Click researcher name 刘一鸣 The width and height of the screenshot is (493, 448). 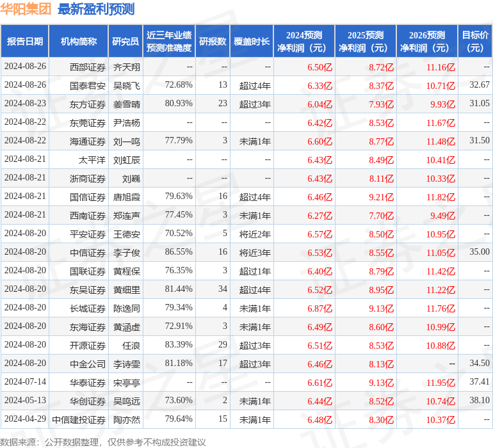126,141
